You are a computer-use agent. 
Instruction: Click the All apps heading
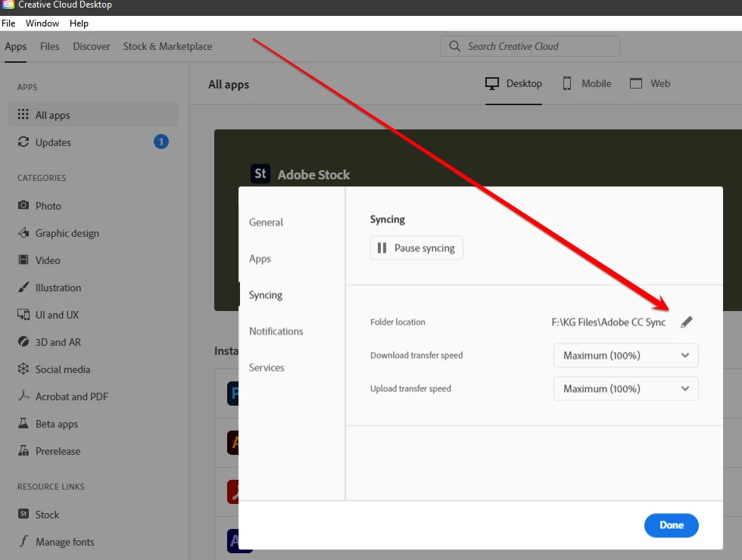229,85
